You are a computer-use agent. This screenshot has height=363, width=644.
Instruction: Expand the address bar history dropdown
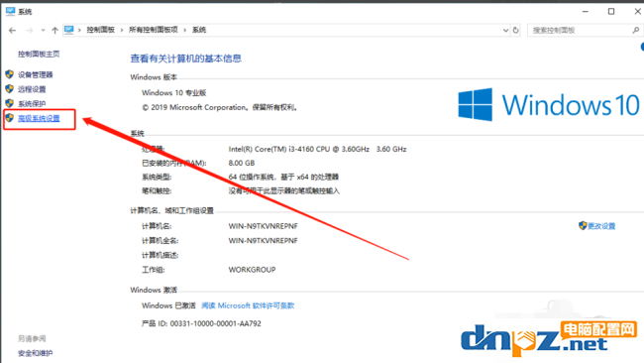505,30
